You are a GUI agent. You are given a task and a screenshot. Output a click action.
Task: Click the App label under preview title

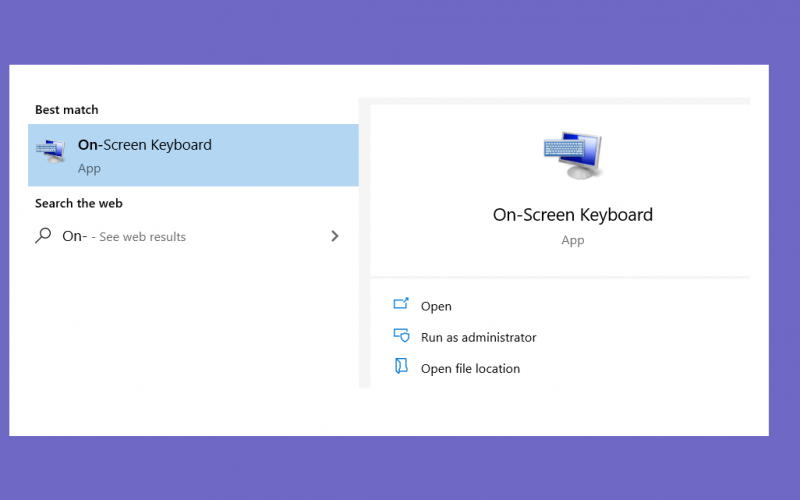572,240
